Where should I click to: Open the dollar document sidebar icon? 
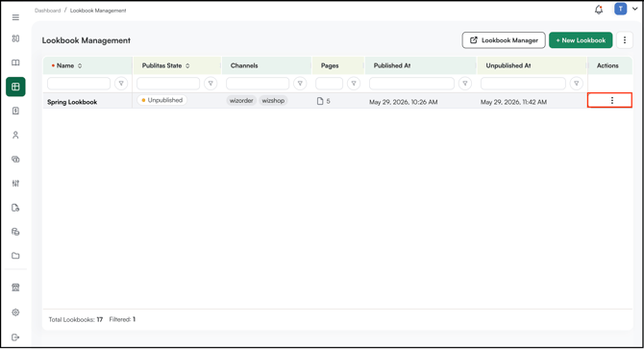(15, 111)
